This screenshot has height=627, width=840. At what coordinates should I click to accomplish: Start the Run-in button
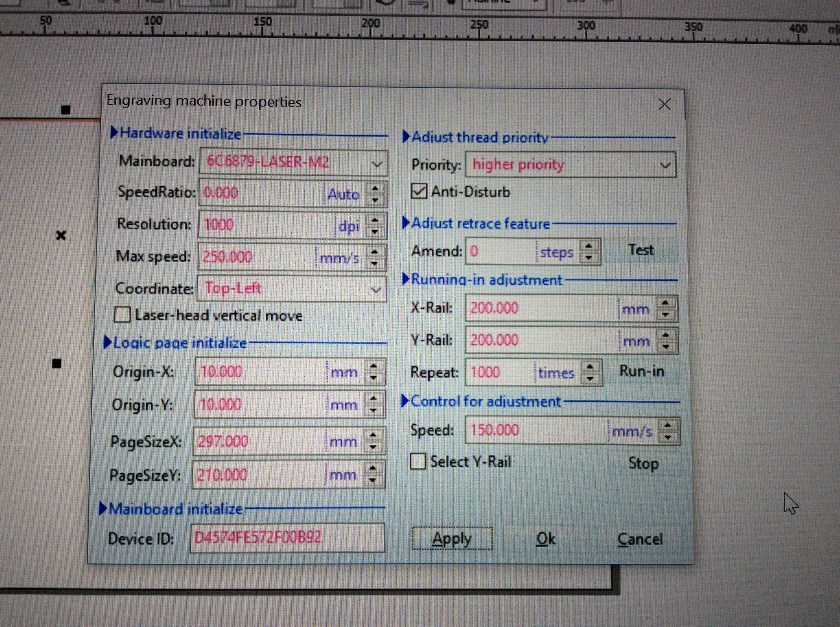tap(642, 371)
